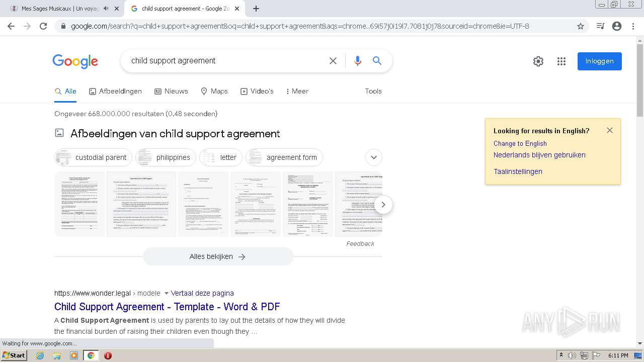Viewport: 644px width, 362px height.
Task: Switch to the Nieuws tab
Action: coord(171,91)
